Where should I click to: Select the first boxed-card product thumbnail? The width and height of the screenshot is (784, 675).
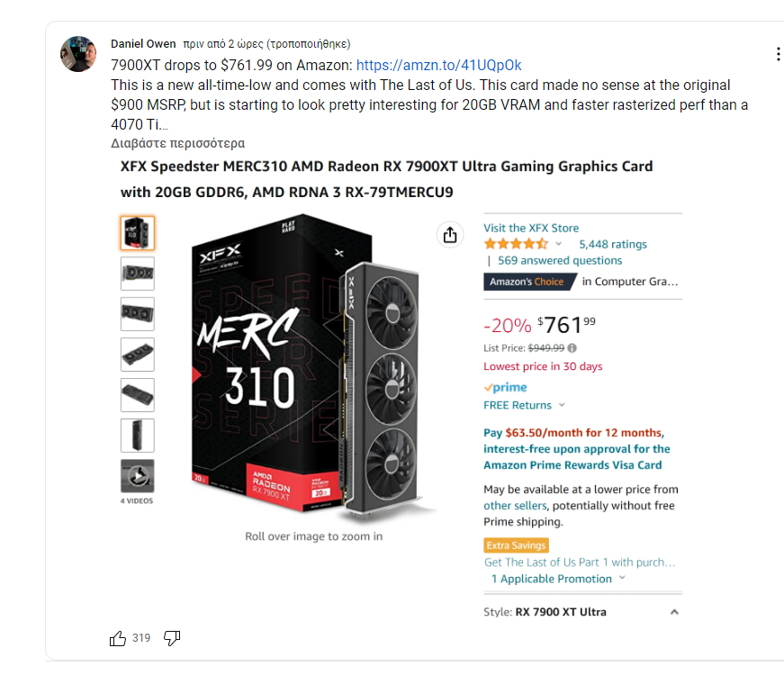[138, 233]
